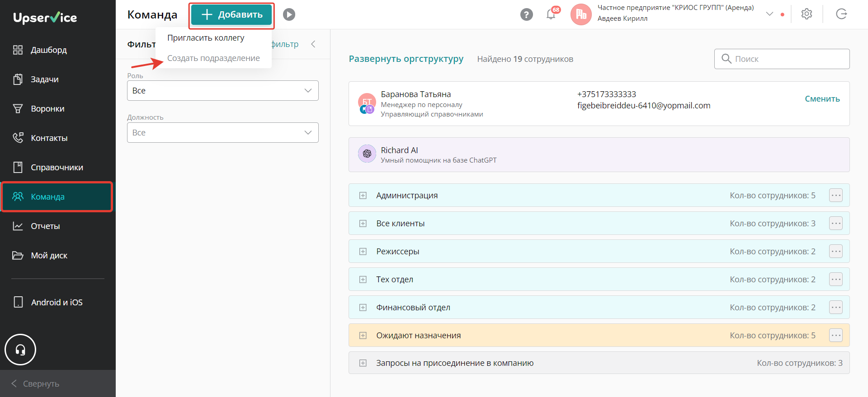Open Справочники section

[57, 167]
